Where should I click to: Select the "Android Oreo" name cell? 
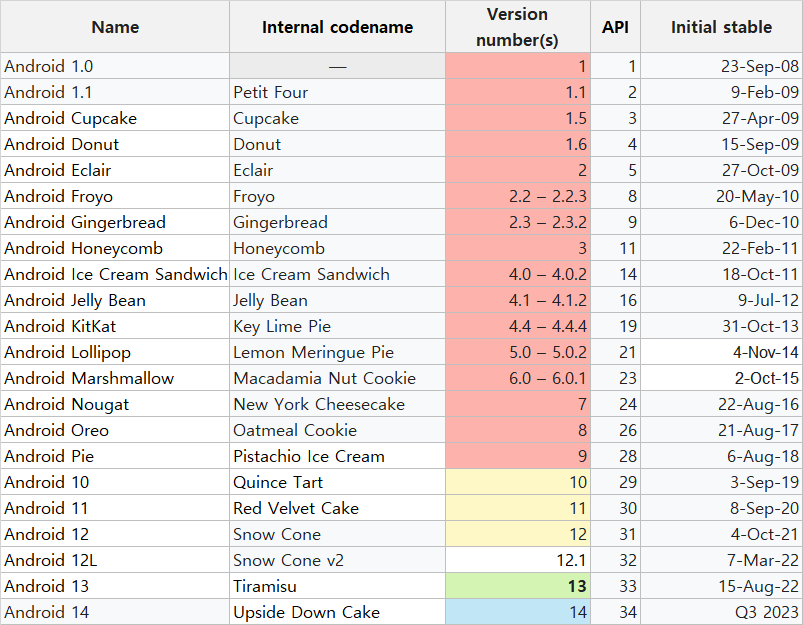pos(115,430)
